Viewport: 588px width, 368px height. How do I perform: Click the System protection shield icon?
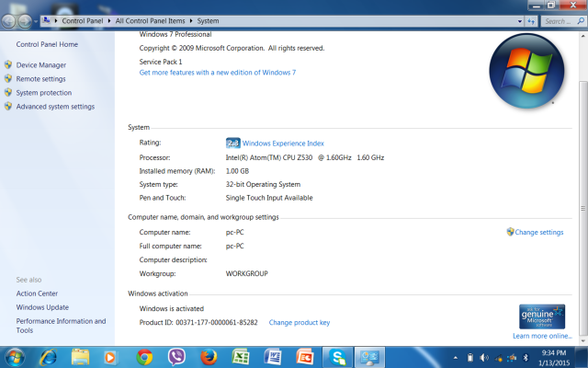click(8, 92)
